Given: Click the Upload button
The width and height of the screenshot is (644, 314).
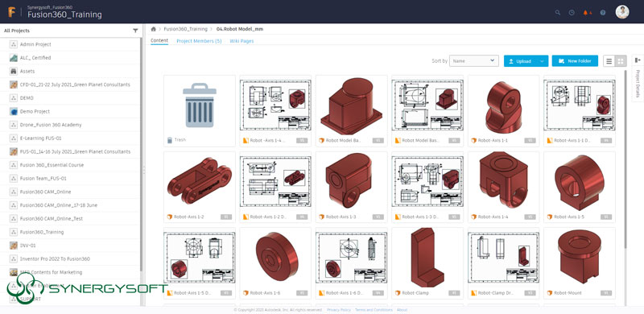Looking at the screenshot, I should [520, 61].
